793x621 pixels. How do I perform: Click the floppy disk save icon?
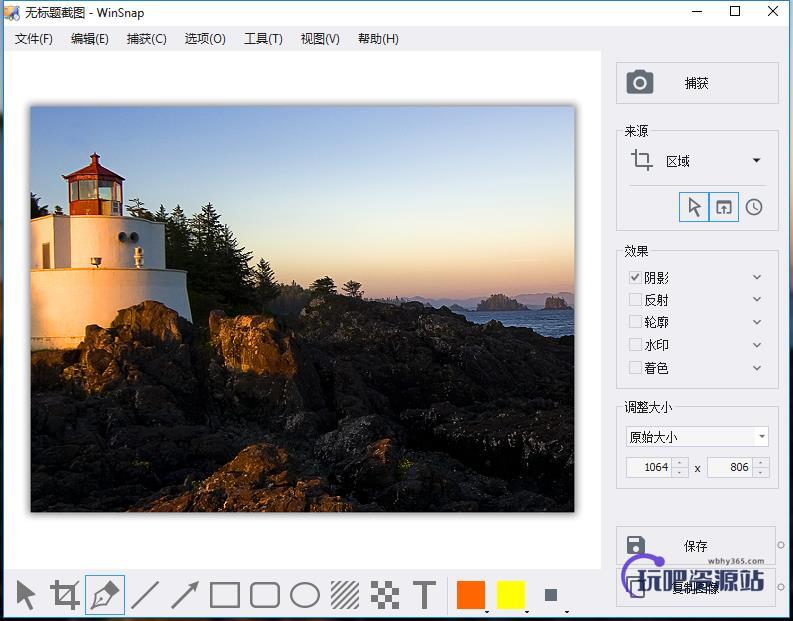coord(636,546)
